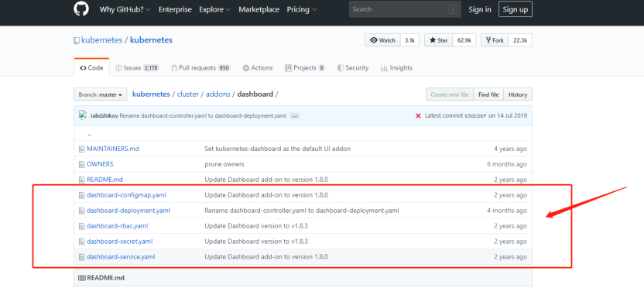Switch to the Issues tab
The image size is (644, 288).
click(x=137, y=68)
